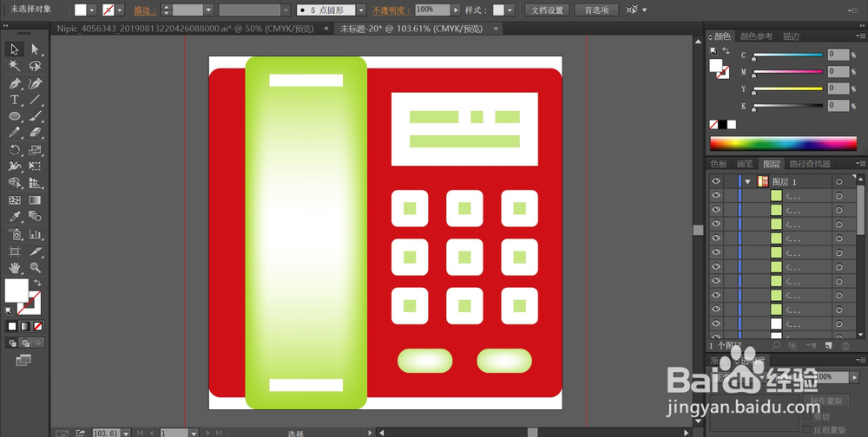Click the 首选项 button
The height and width of the screenshot is (437, 868).
click(596, 10)
